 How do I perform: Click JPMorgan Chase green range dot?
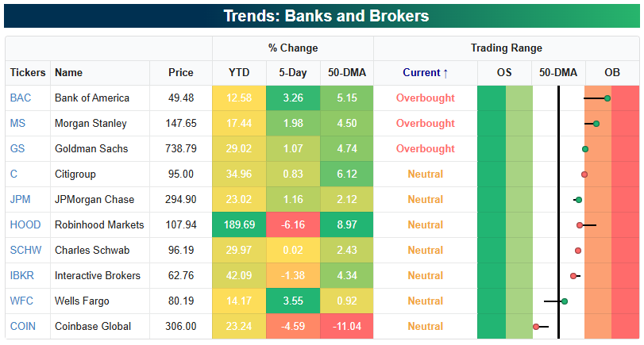579,200
